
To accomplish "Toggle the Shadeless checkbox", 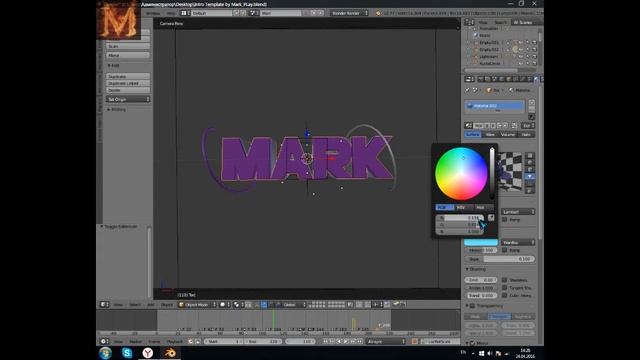I will click(505, 280).
